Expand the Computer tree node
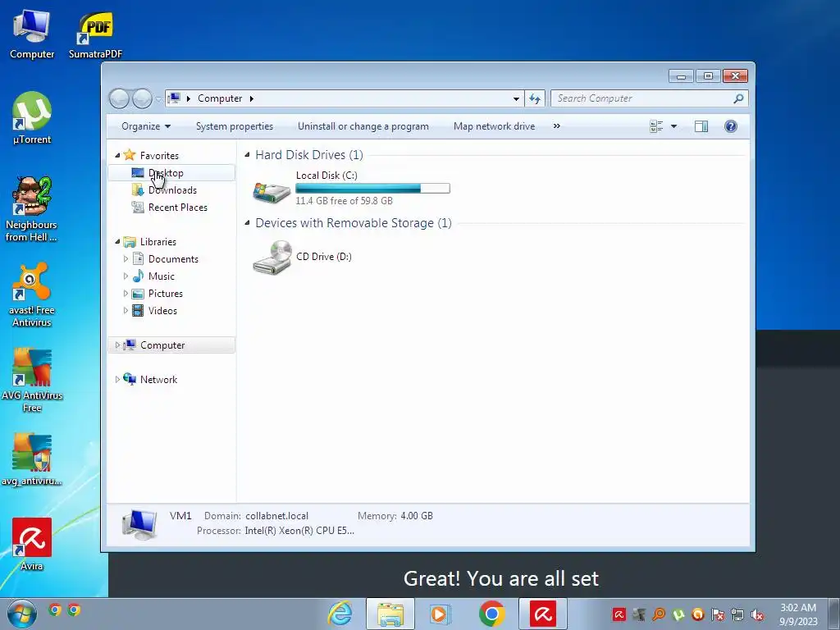The height and width of the screenshot is (630, 840). click(x=117, y=345)
